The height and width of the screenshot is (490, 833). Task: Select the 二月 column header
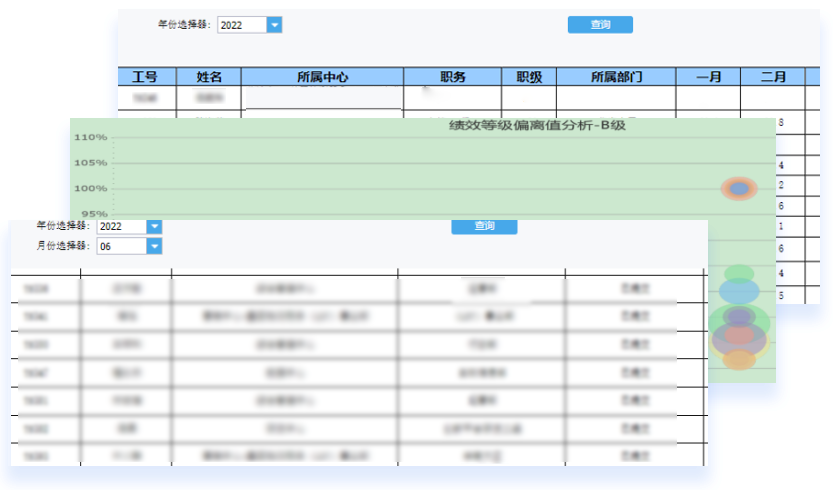click(773, 77)
